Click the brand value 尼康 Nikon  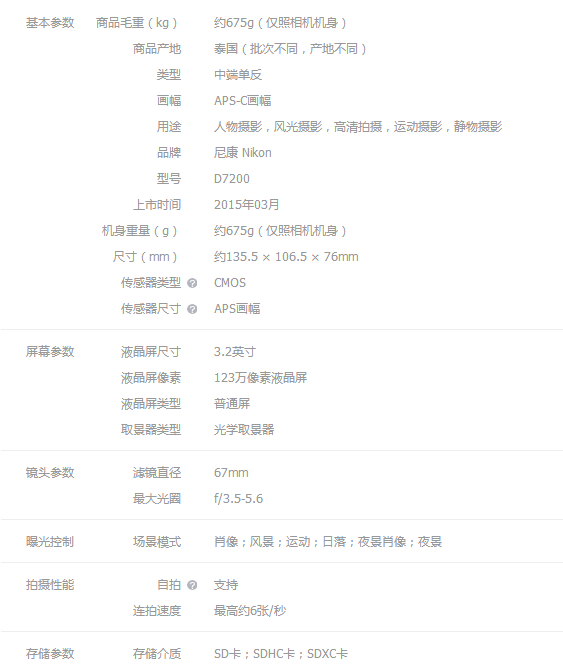(x=243, y=153)
